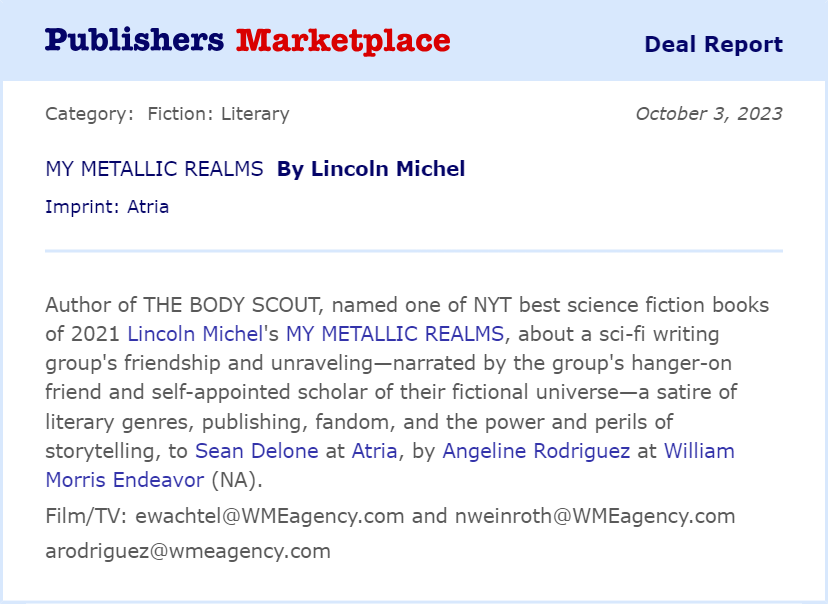
Task: Open the Fiction: Literary category
Action: pos(218,114)
